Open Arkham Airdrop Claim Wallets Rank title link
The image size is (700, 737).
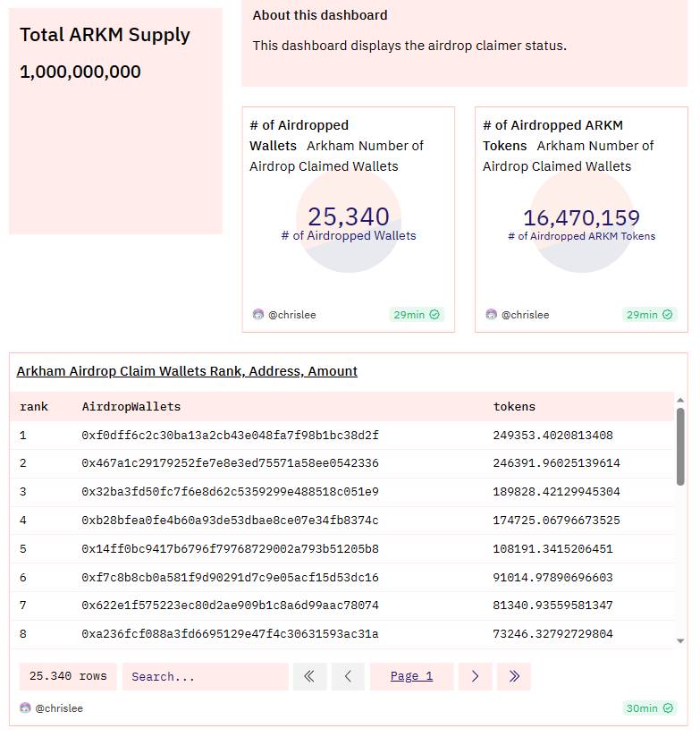pos(187,371)
